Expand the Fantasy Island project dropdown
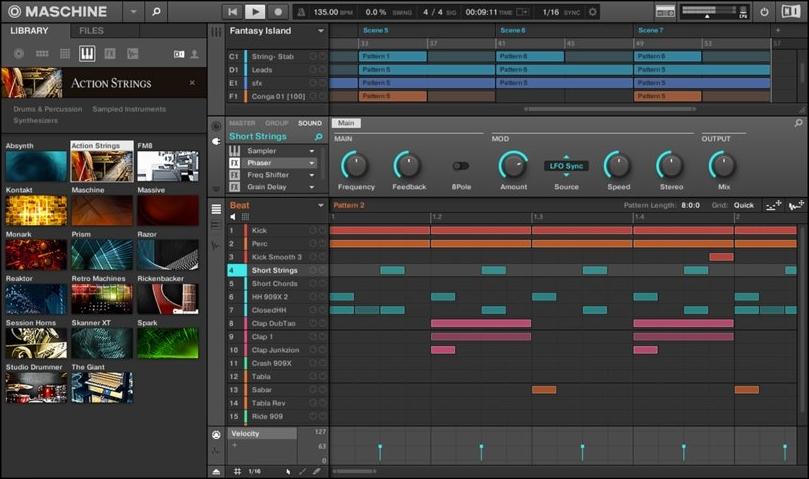Screen dimensions: 809x479 pos(321,31)
